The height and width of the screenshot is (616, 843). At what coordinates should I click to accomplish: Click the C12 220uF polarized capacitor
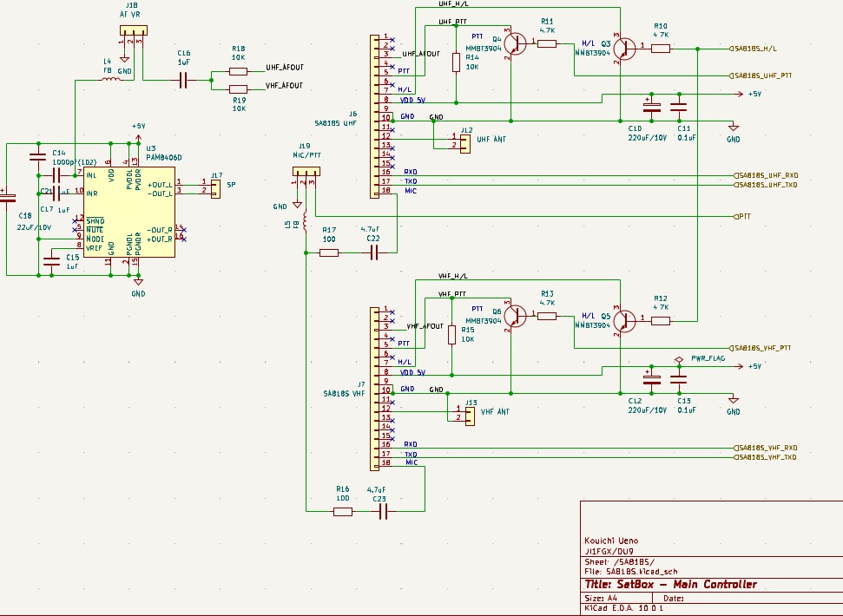(x=652, y=380)
